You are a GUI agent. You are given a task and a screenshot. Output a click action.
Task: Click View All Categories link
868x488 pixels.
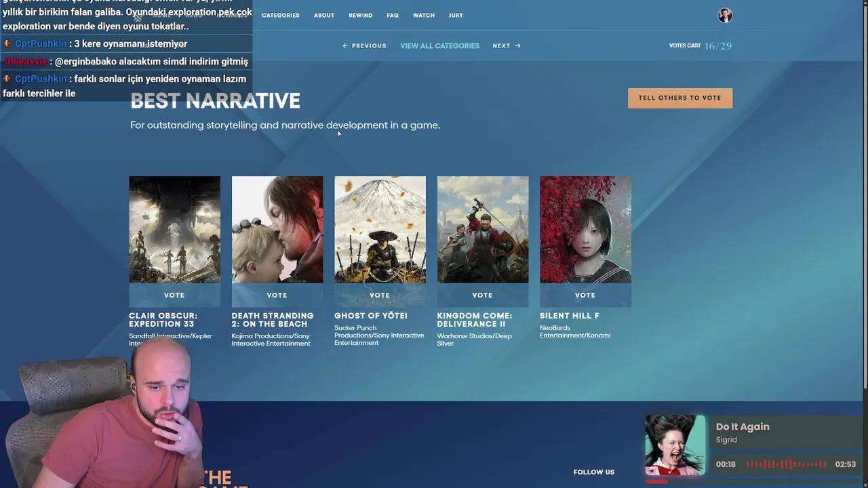coord(439,46)
